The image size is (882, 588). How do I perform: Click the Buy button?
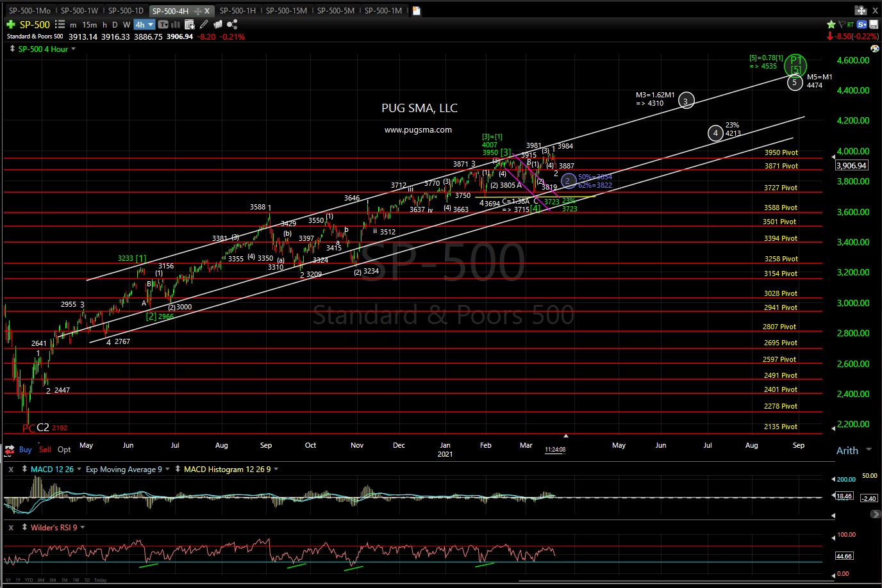click(x=25, y=450)
